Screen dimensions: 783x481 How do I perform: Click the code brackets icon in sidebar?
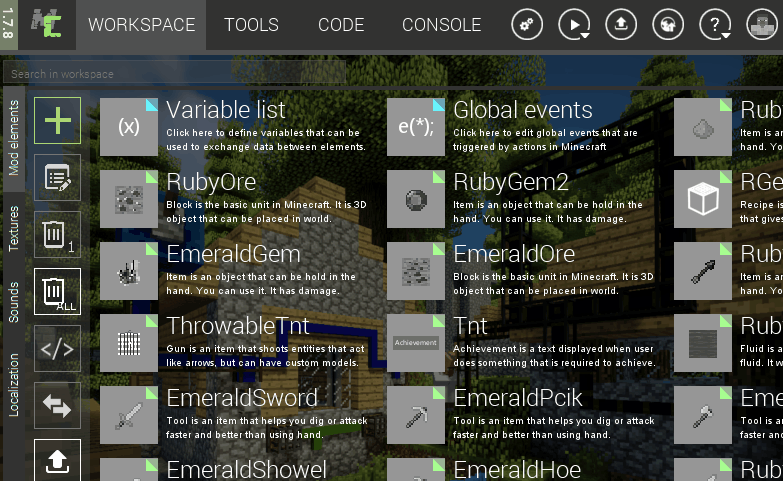pyautogui.click(x=57, y=349)
